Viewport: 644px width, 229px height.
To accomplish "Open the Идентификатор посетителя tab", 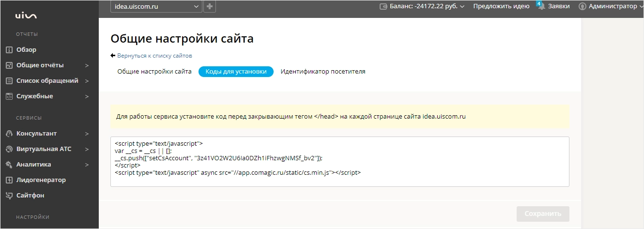I will (323, 72).
